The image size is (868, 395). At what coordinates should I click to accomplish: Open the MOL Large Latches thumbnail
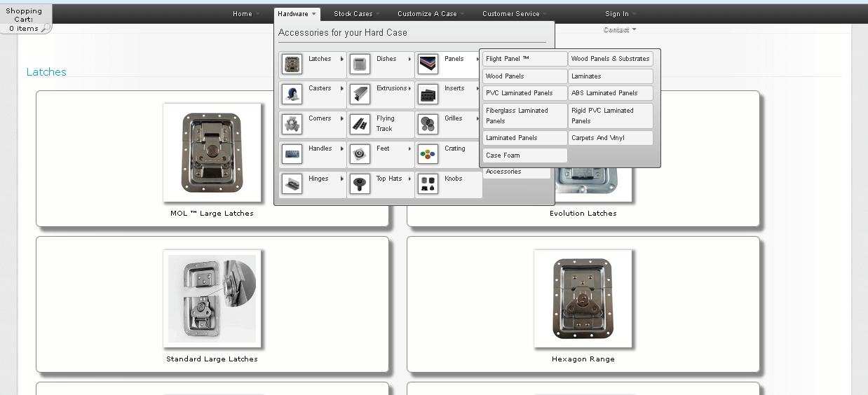(212, 153)
